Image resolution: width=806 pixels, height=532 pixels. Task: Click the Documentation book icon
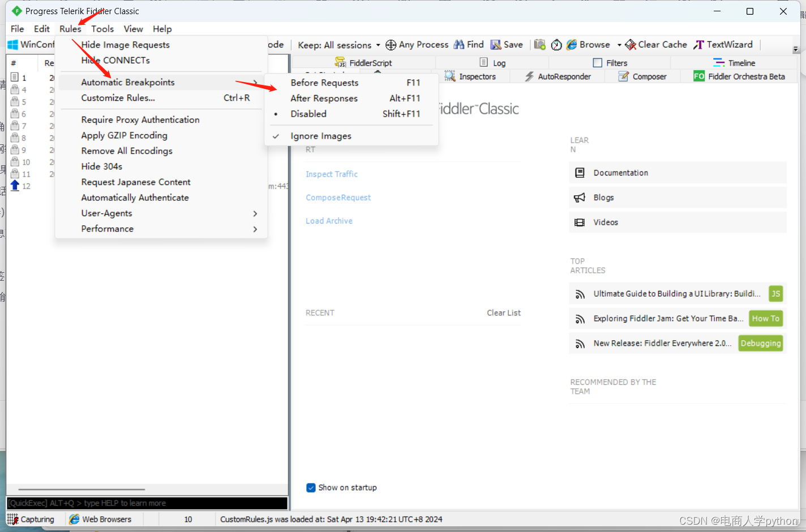coord(580,173)
